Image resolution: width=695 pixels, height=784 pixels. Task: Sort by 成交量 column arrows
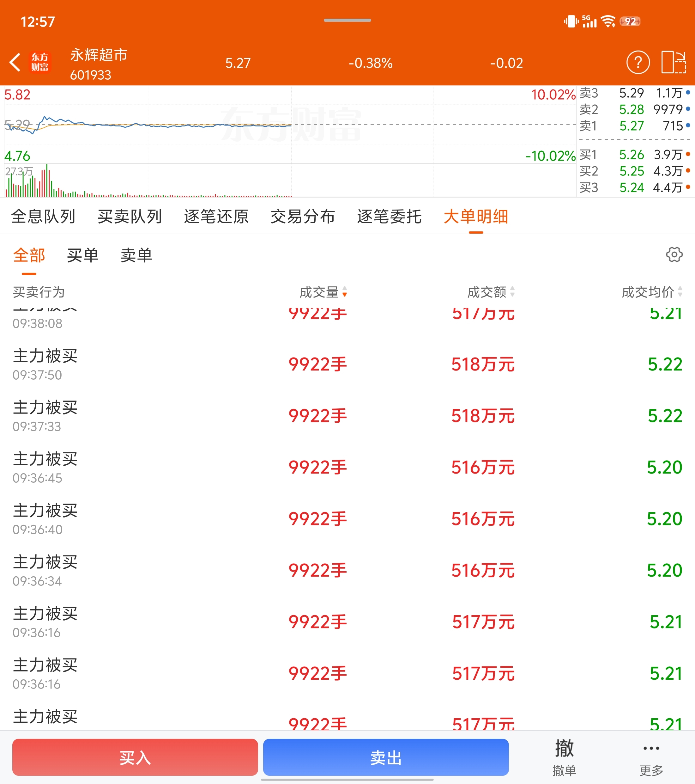pos(345,292)
